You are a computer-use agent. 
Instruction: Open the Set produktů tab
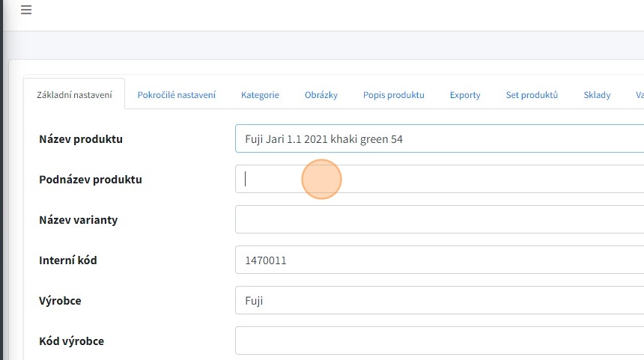point(532,95)
